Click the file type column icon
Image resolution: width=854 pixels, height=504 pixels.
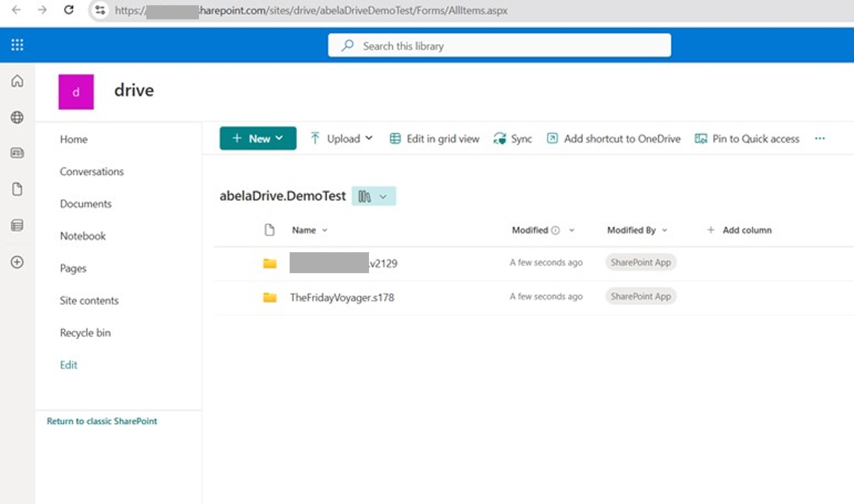[x=269, y=230]
